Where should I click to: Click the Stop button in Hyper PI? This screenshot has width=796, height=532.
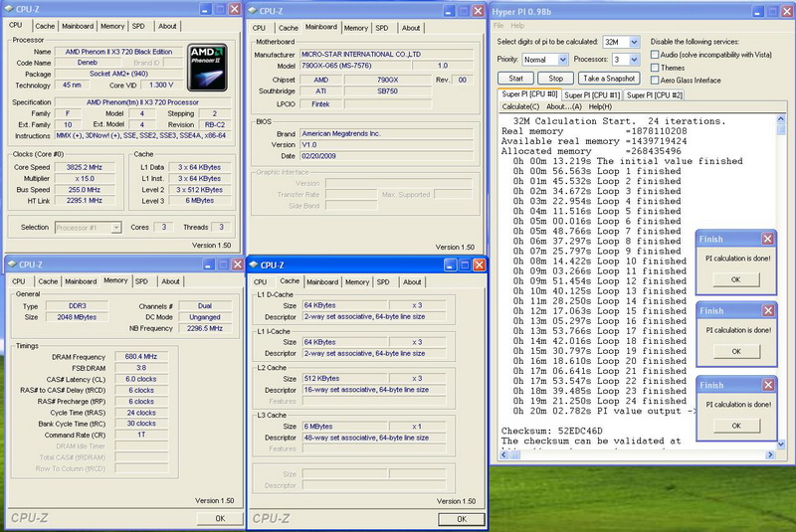tap(556, 78)
